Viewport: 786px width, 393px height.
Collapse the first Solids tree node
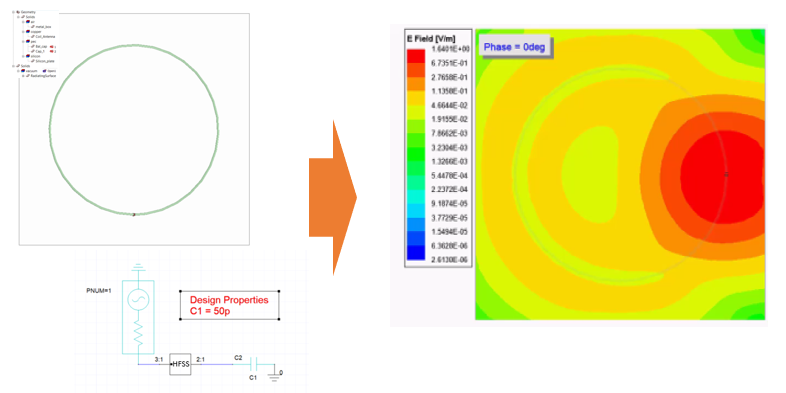[x=18, y=17]
